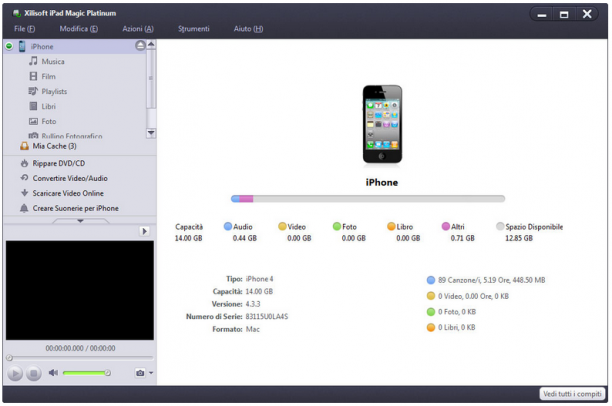
Task: Select Foto in the device tree
Action: pos(49,121)
